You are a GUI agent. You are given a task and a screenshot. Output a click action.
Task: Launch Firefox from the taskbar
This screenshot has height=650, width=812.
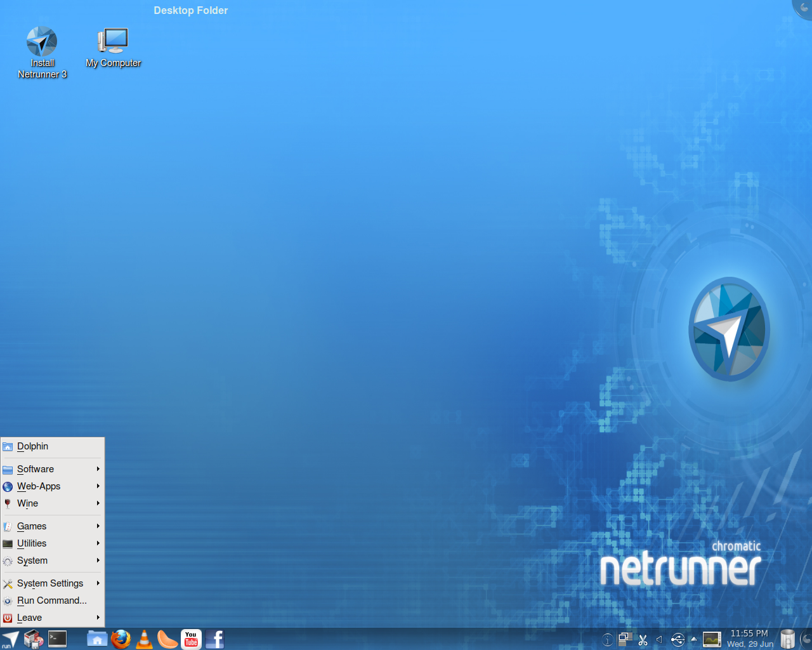point(121,639)
